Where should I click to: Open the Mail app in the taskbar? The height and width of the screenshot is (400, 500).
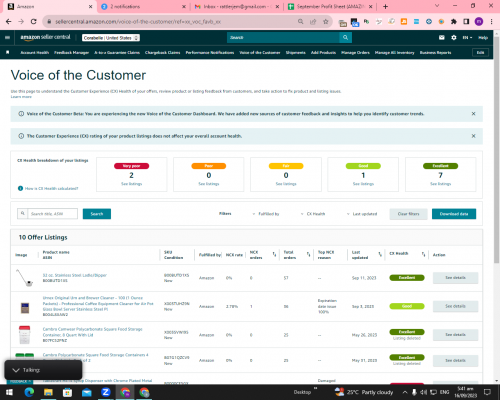pos(87,392)
